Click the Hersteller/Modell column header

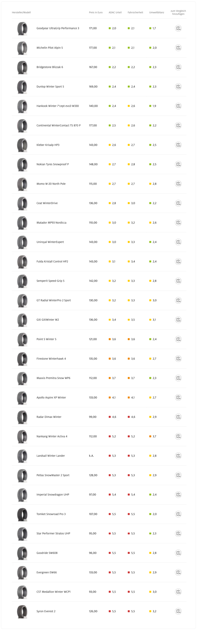[21, 12]
